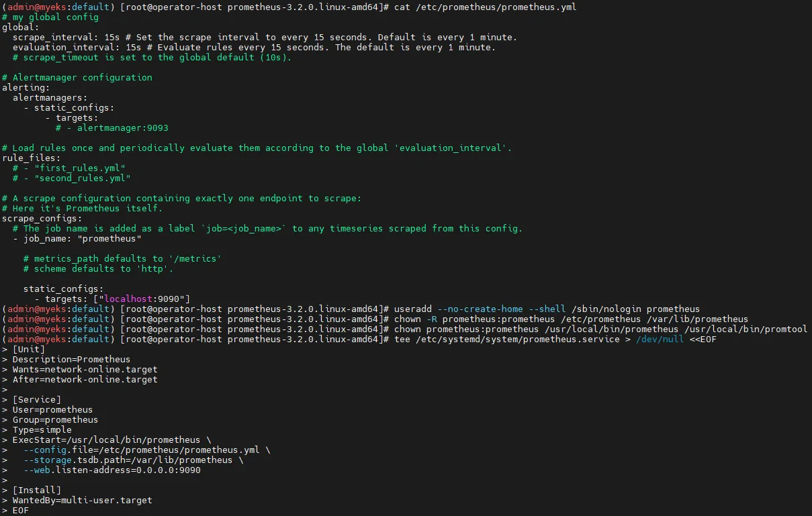Click the 'alertmanagers:' line
The height and width of the screenshot is (516, 812).
click(x=50, y=97)
